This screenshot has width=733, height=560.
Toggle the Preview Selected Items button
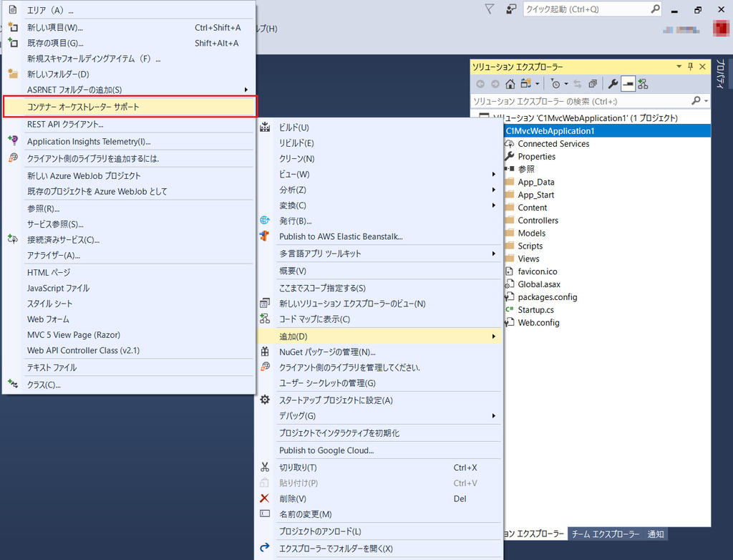click(x=628, y=84)
